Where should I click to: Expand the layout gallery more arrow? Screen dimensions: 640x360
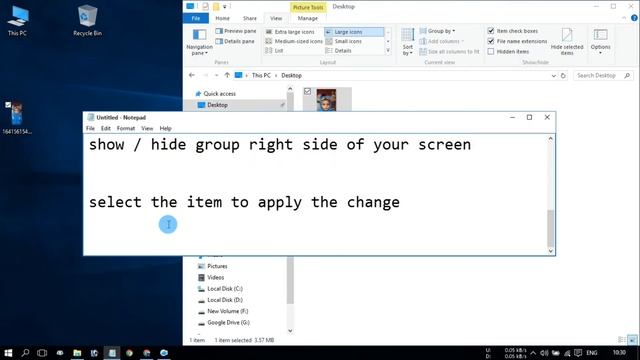[388, 51]
